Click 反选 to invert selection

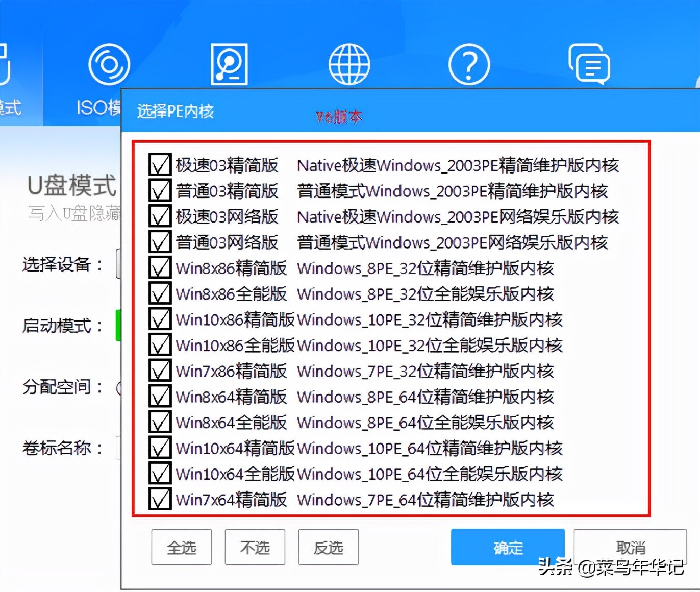328,547
